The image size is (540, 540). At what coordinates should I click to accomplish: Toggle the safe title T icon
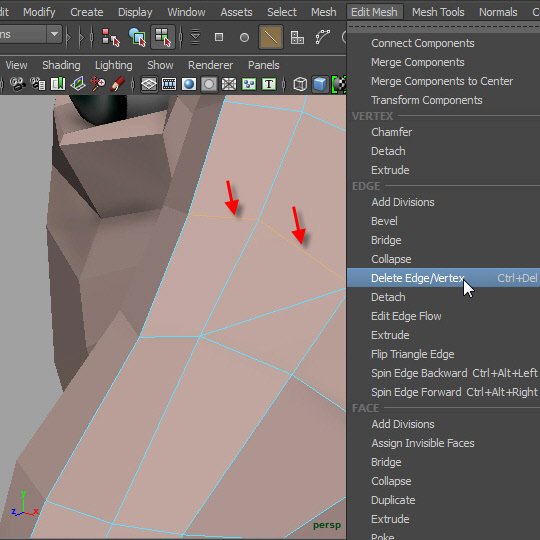pos(269,84)
